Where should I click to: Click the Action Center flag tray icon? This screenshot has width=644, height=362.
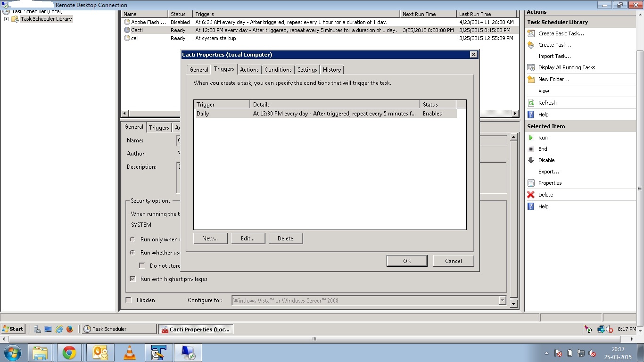coord(558,353)
